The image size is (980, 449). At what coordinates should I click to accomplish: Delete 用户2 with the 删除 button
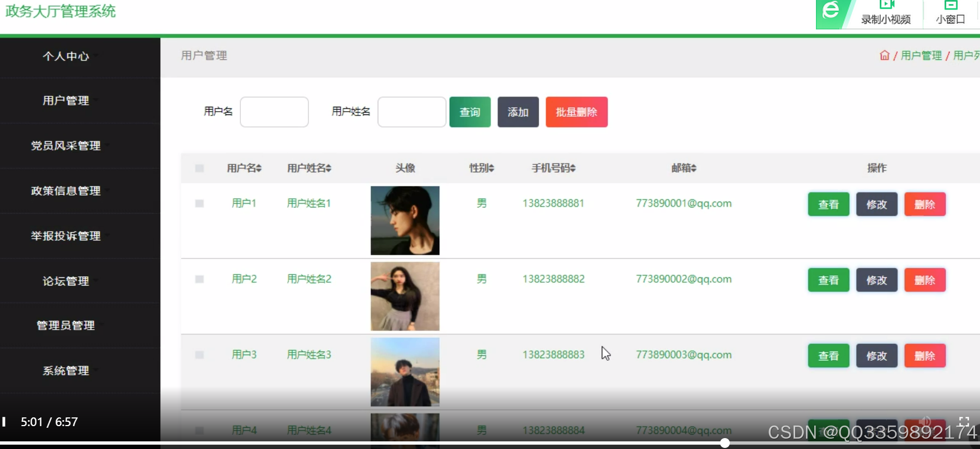click(925, 280)
